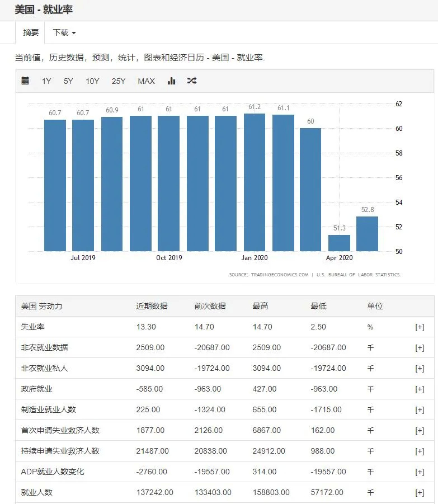Click the -585.00 government payrolls value
Screen dimensions: 438x504
tap(149, 389)
